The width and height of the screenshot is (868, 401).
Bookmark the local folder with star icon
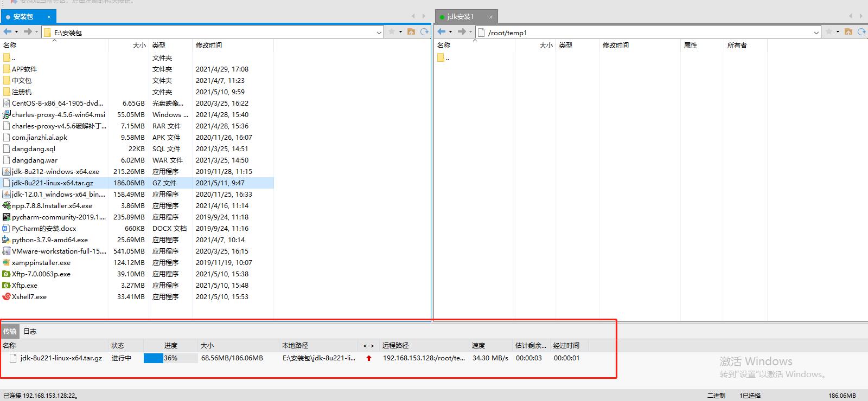pyautogui.click(x=392, y=32)
